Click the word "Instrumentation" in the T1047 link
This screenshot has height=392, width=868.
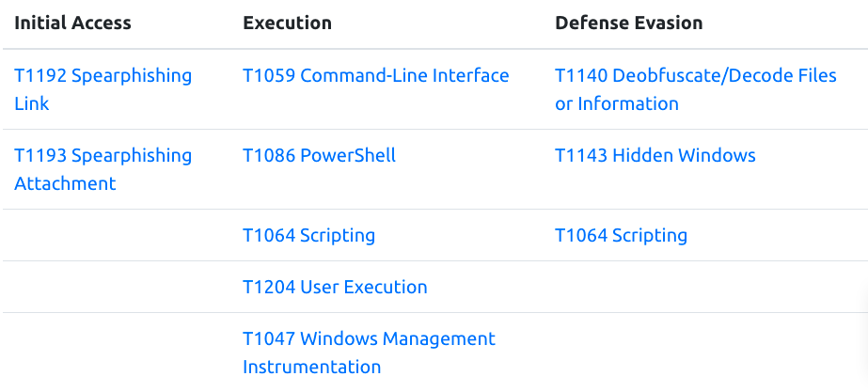pos(311,368)
